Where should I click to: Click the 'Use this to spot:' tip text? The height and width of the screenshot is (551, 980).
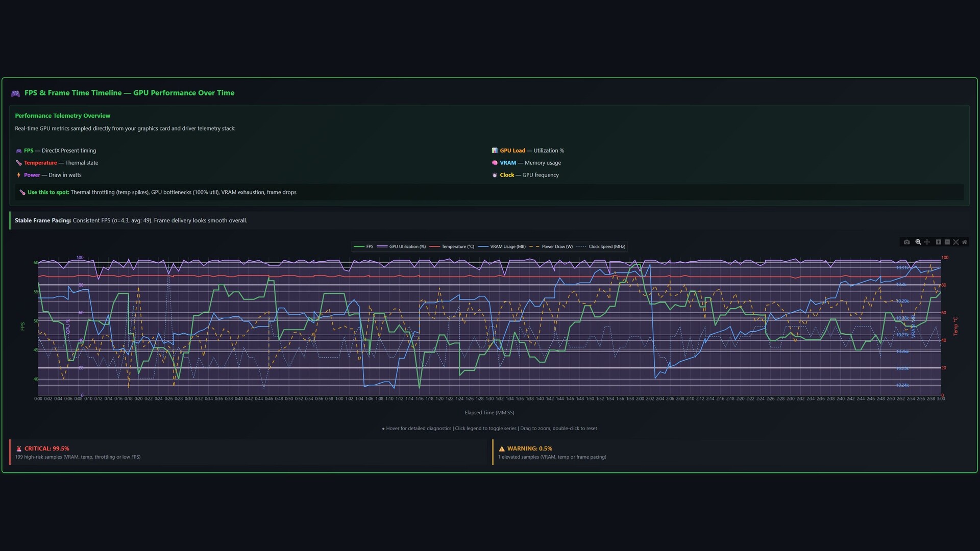pyautogui.click(x=48, y=192)
